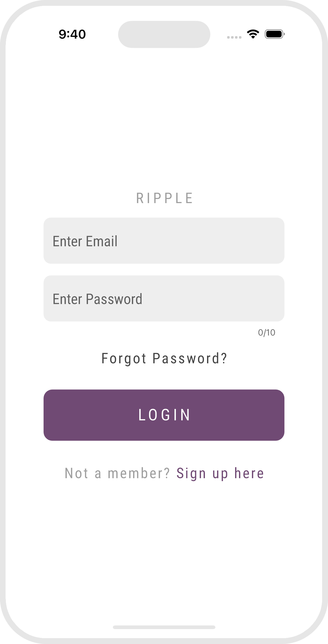Click the Enter Password placeholder text
Image resolution: width=328 pixels, height=644 pixels.
(x=98, y=299)
